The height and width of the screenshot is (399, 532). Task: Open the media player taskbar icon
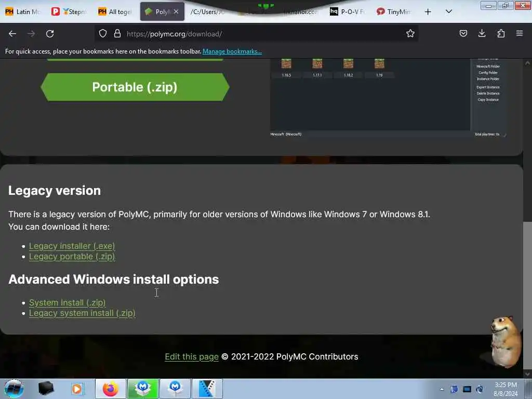(x=77, y=389)
